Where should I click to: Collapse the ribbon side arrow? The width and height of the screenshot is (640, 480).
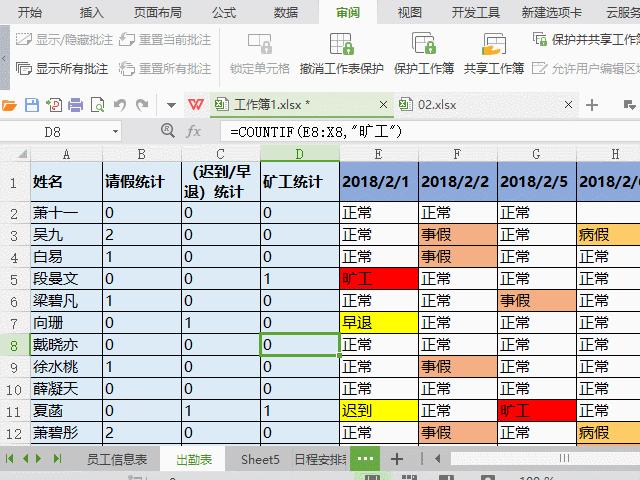[4, 58]
